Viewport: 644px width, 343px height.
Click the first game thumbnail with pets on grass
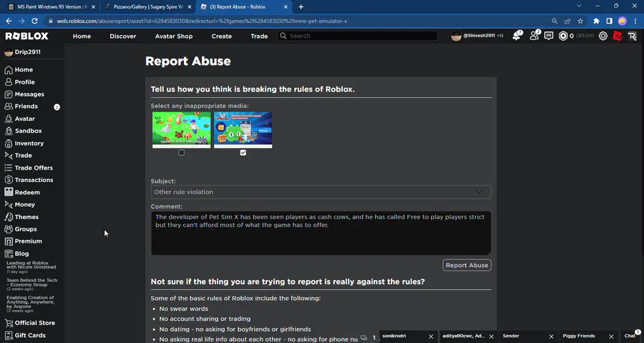[182, 130]
